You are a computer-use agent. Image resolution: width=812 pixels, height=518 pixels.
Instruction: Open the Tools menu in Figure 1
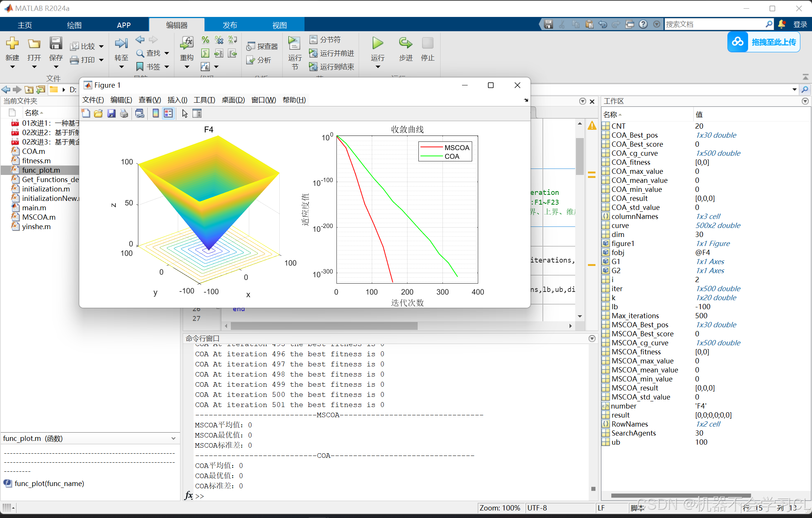(x=204, y=100)
